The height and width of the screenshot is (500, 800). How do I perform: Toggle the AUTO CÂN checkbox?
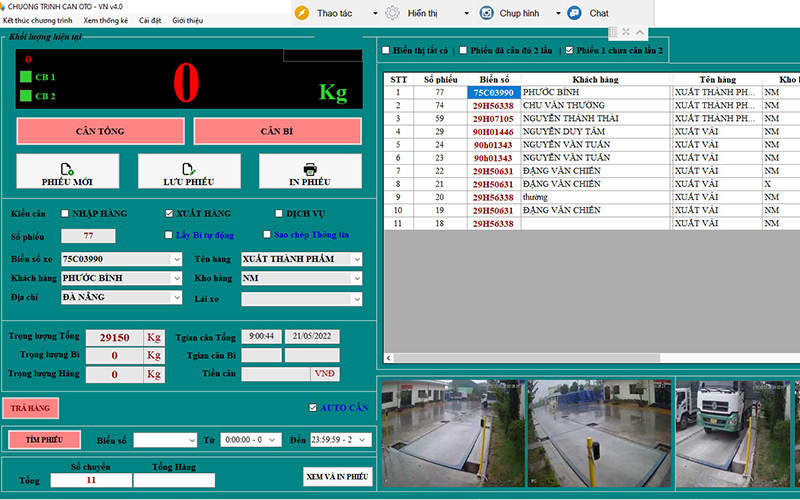tap(314, 408)
